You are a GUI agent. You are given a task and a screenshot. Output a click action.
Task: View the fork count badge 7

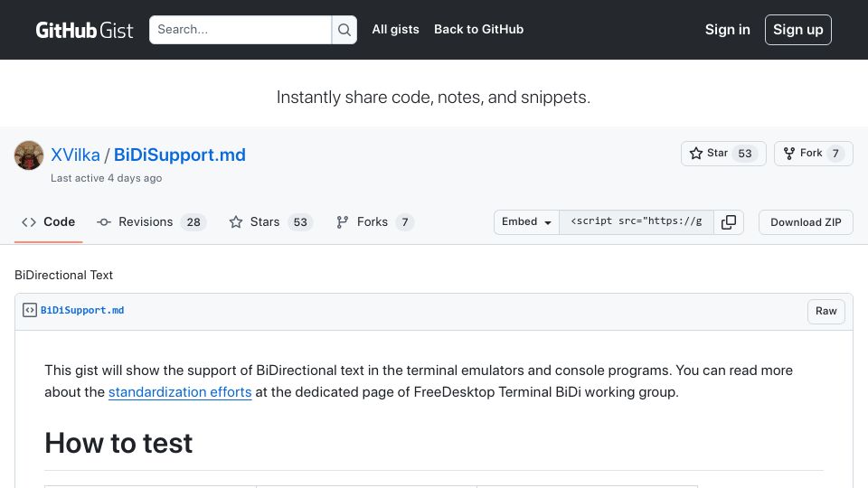835,154
